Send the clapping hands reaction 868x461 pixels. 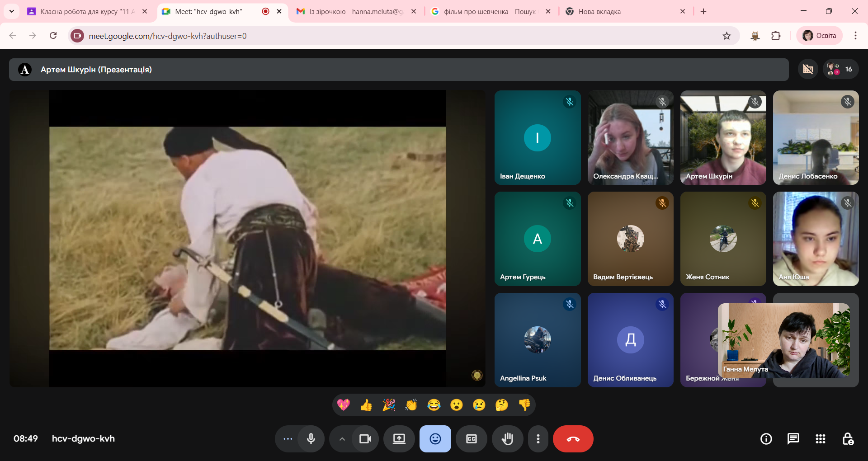click(411, 405)
